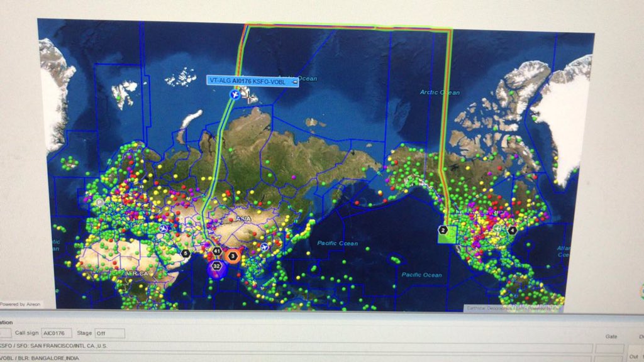Open the cluster marker numbered 5
Viewport: 644px width, 362px height.
coord(186,254)
